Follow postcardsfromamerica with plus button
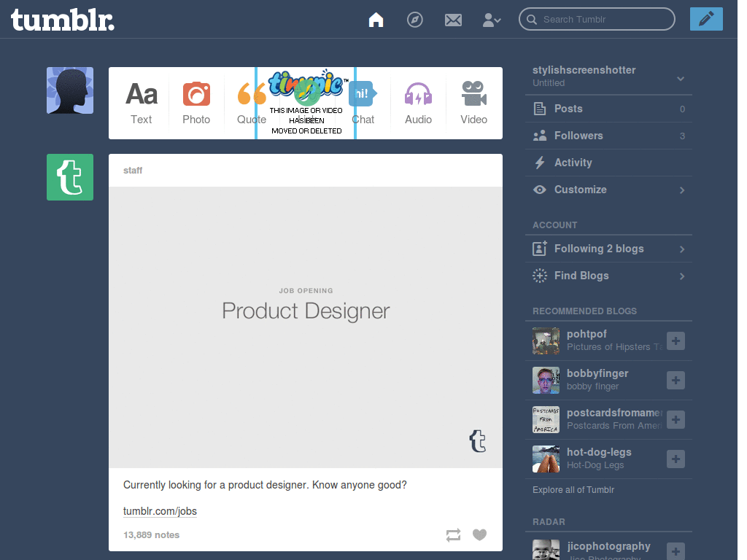Image resolution: width=747 pixels, height=560 pixels. (676, 419)
